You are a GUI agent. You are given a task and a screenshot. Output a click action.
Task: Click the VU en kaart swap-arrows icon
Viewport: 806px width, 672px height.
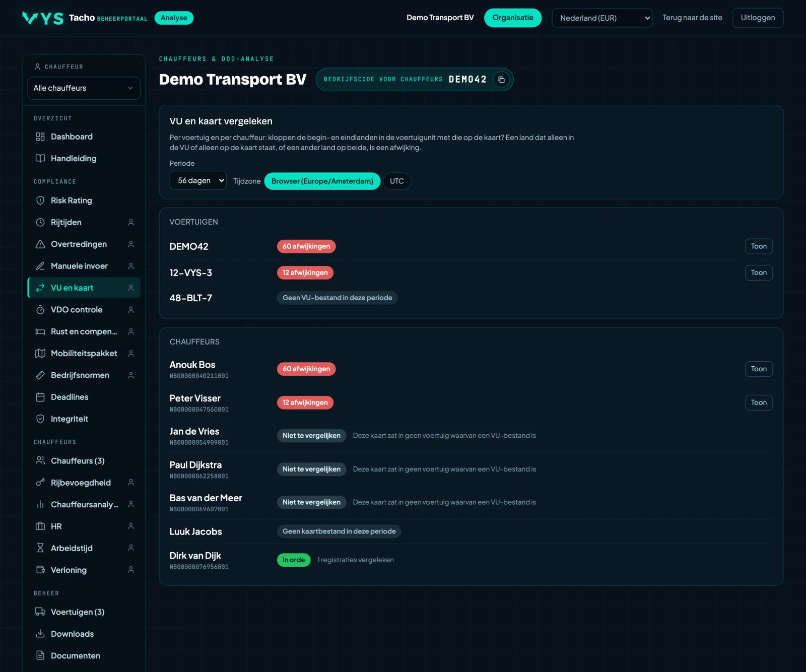click(40, 288)
